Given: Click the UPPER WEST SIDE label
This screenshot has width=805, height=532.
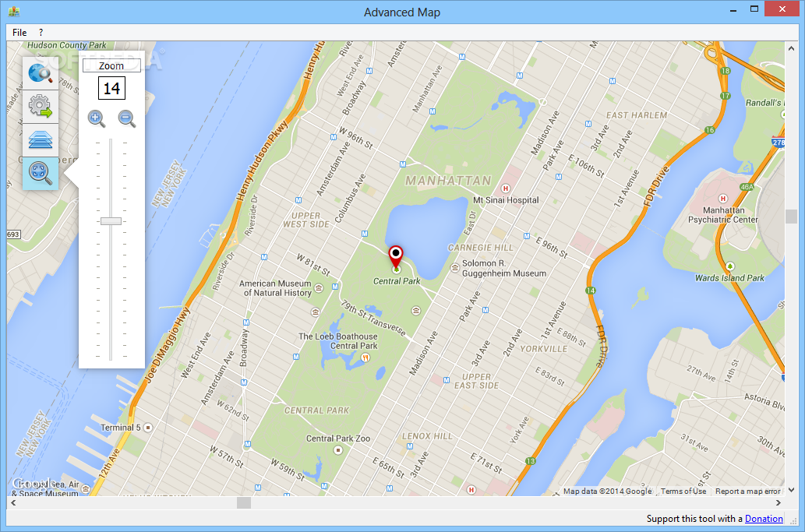Looking at the screenshot, I should pyautogui.click(x=306, y=220).
